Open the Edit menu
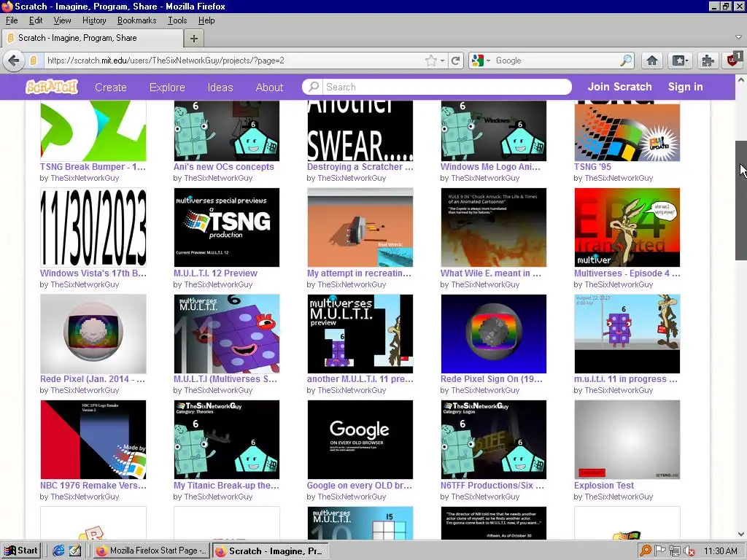This screenshot has height=560, width=747. pos(36,20)
